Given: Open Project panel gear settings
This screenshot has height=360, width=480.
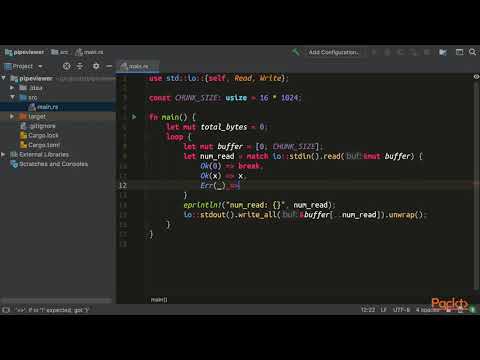Looking at the screenshot, I should [x=96, y=66].
